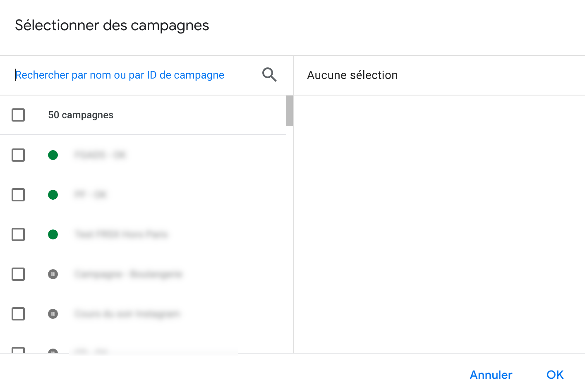The image size is (585, 392).
Task: Click the second campaign's green active dot
Action: pos(53,195)
